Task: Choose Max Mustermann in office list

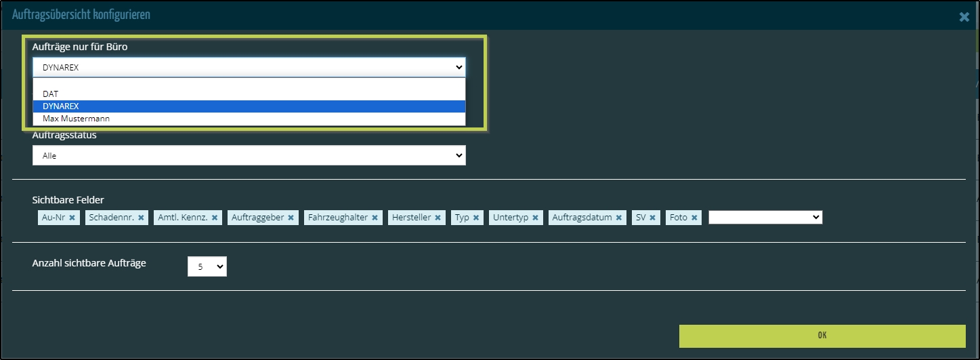Action: point(76,119)
